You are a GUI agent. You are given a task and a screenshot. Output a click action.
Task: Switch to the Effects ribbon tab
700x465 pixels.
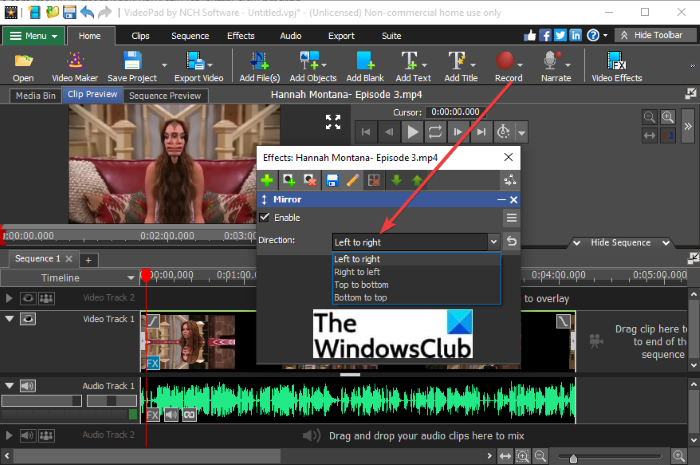pyautogui.click(x=240, y=35)
